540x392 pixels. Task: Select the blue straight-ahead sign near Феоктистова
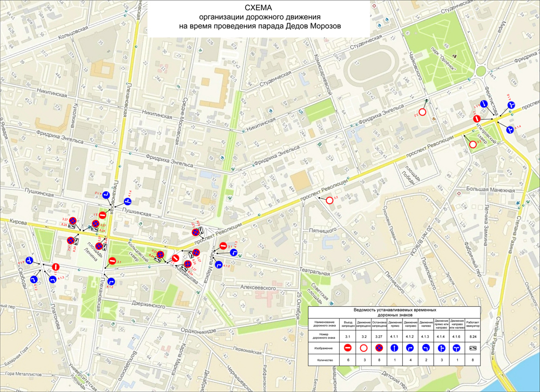coord(484,104)
